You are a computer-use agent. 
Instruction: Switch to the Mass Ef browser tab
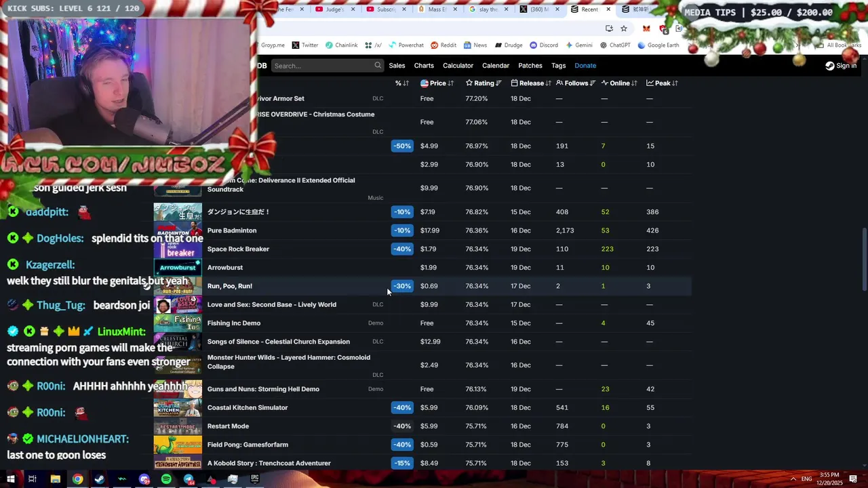438,9
